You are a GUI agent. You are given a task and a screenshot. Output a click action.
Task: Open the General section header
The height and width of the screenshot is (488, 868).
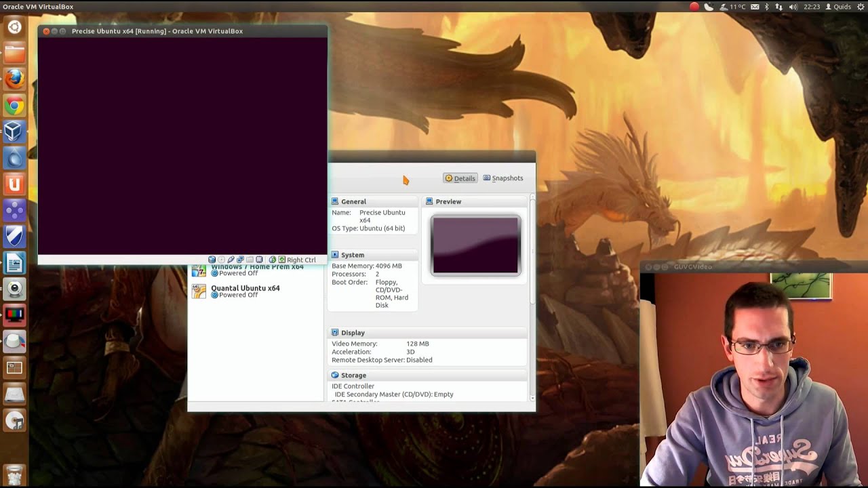tap(372, 201)
